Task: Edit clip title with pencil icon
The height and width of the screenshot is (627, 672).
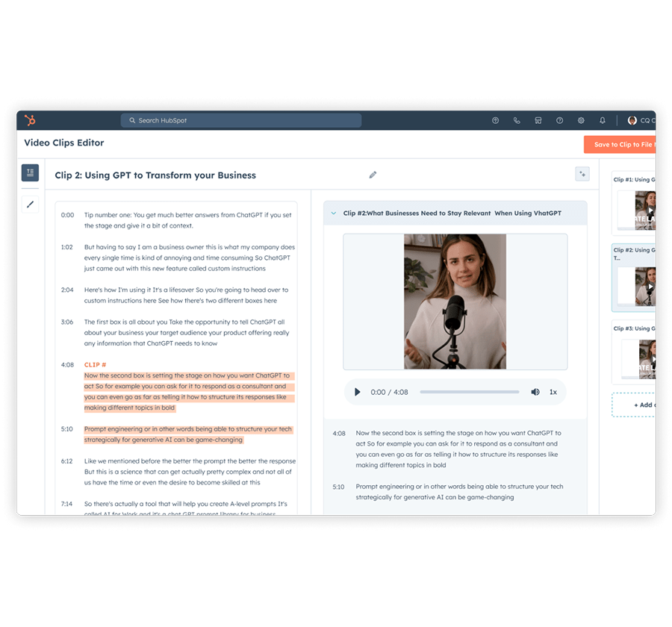Action: (373, 175)
